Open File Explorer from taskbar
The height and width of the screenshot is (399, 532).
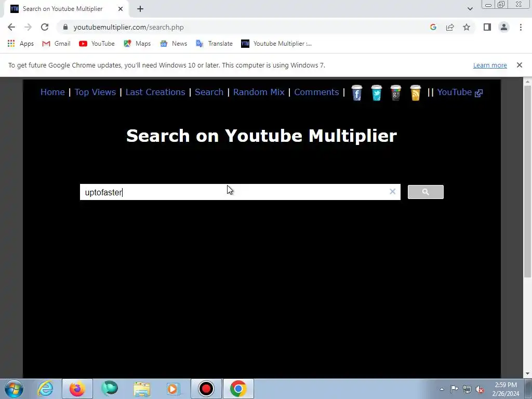click(142, 389)
